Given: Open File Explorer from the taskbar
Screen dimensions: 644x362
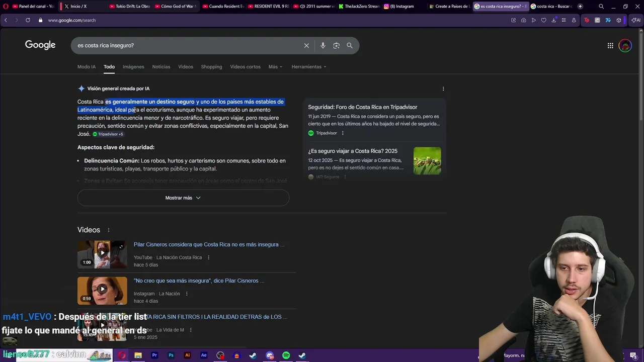Looking at the screenshot, I should click(x=138, y=355).
